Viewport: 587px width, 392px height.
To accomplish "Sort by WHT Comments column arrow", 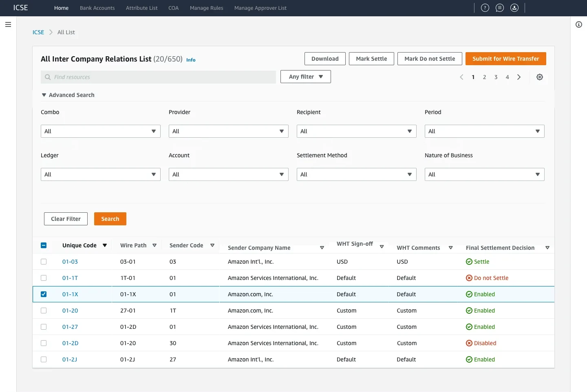I will [x=451, y=248].
